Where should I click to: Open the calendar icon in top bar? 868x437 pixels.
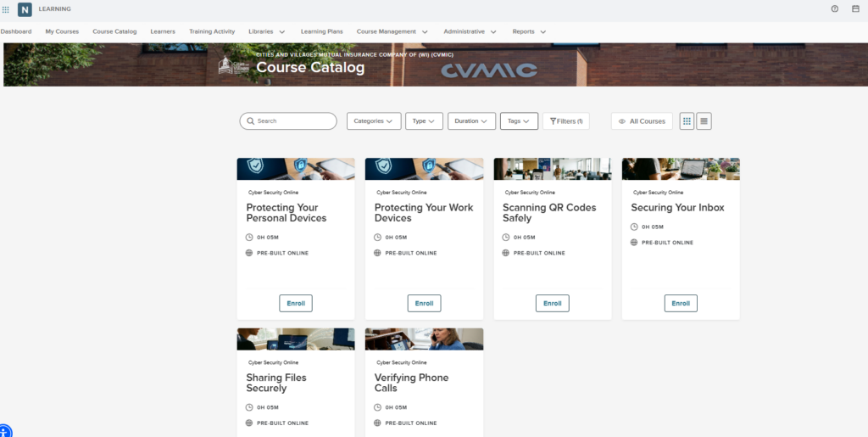click(855, 8)
